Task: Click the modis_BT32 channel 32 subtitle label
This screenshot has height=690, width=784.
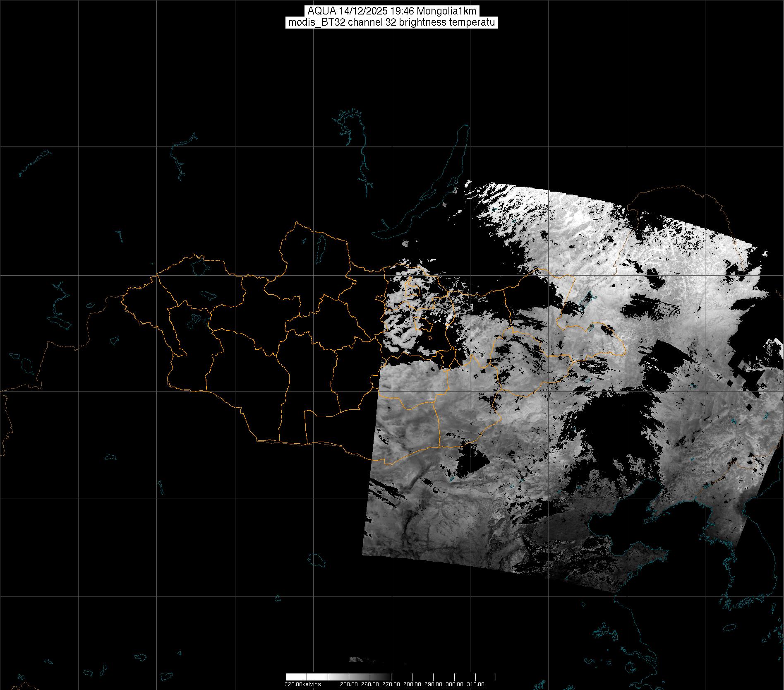Action: (x=391, y=22)
